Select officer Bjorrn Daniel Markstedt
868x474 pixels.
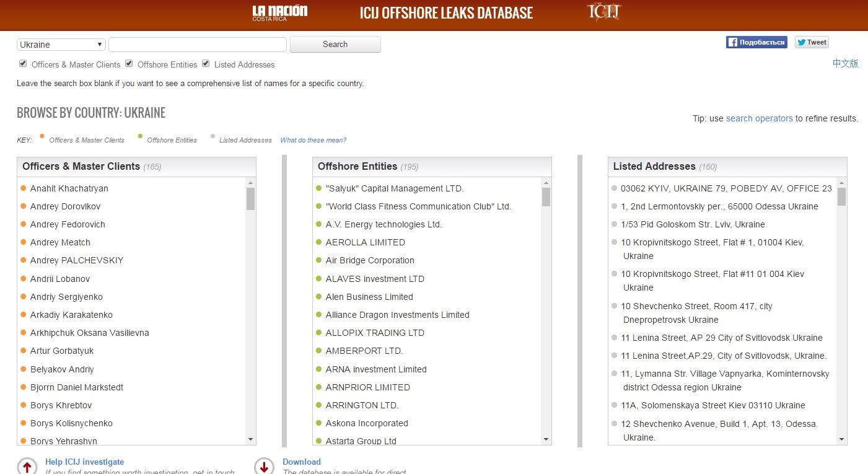pyautogui.click(x=77, y=387)
